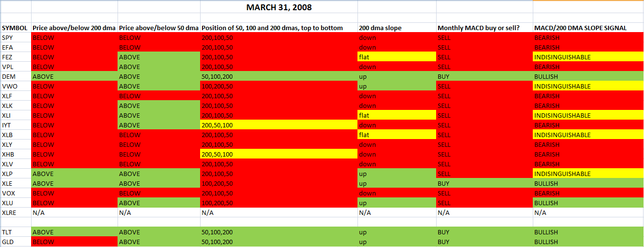Click the SYMBOL column header cell

[x=15, y=28]
